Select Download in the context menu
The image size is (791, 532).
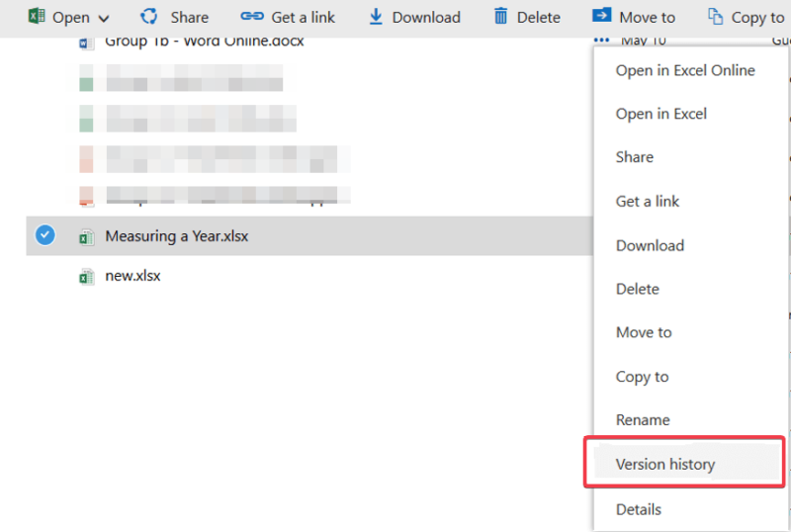click(650, 246)
